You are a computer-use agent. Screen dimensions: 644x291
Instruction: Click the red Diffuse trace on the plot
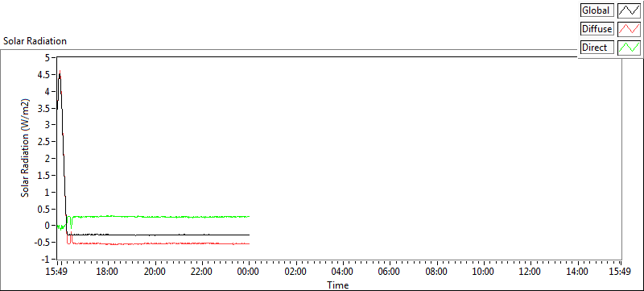click(164, 243)
